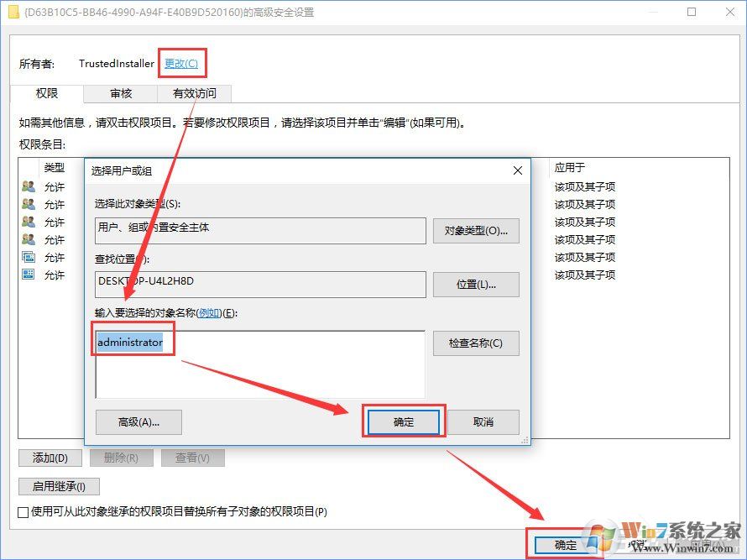747x560 pixels.
Task: Click the 更改(C) link to change the owner
Action: pos(181,62)
